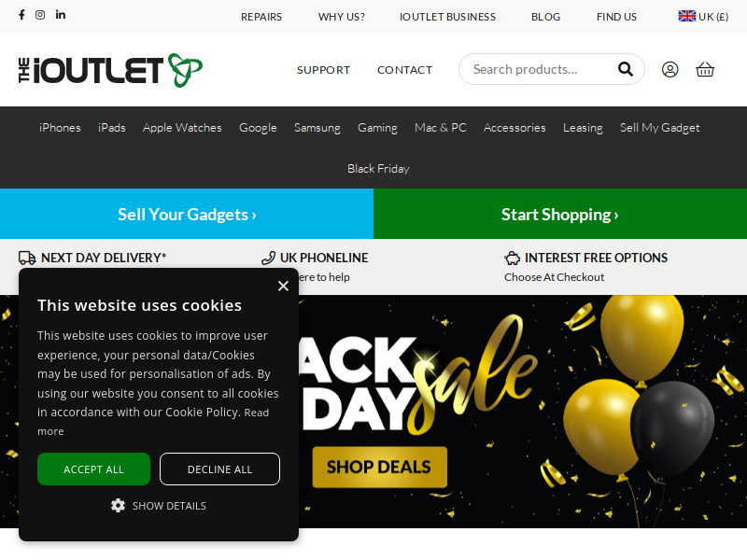
Task: Close the cookie notice popup
Action: click(283, 286)
